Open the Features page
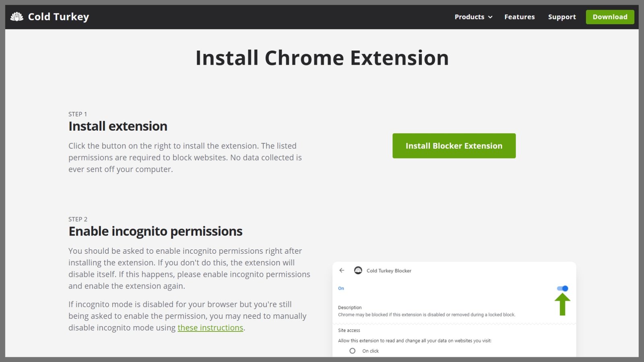The width and height of the screenshot is (644, 362). pos(520,17)
